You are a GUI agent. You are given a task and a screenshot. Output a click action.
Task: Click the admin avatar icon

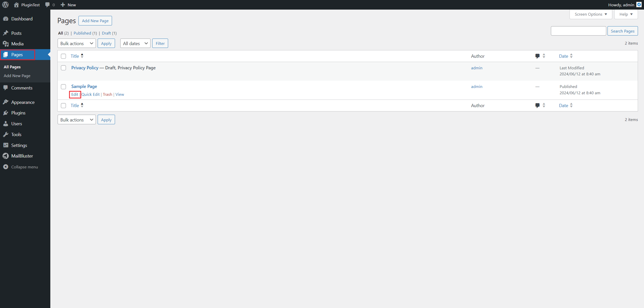(639, 5)
